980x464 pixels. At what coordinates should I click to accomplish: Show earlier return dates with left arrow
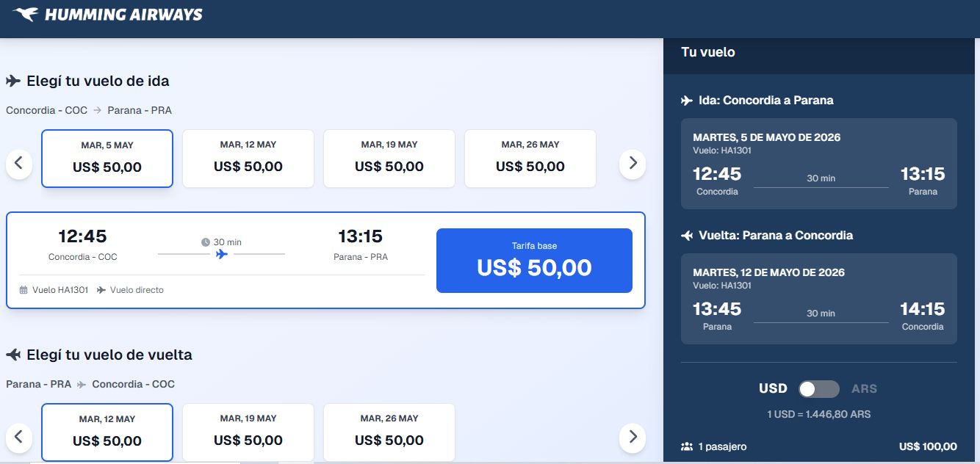tap(19, 437)
